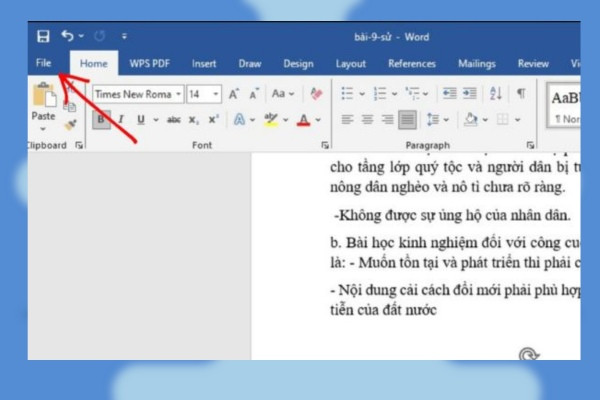
Task: Open the undo history dropdown arrow
Action: point(81,36)
